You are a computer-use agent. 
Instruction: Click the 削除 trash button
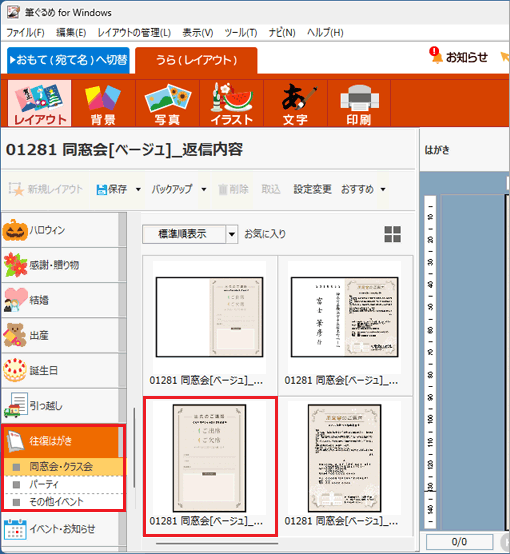(233, 189)
